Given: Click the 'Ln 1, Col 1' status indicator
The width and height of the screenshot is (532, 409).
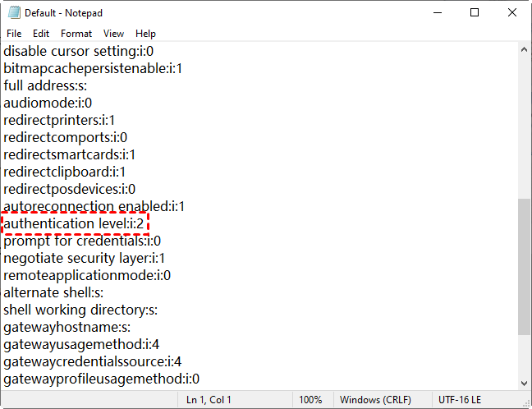Looking at the screenshot, I should tap(210, 400).
